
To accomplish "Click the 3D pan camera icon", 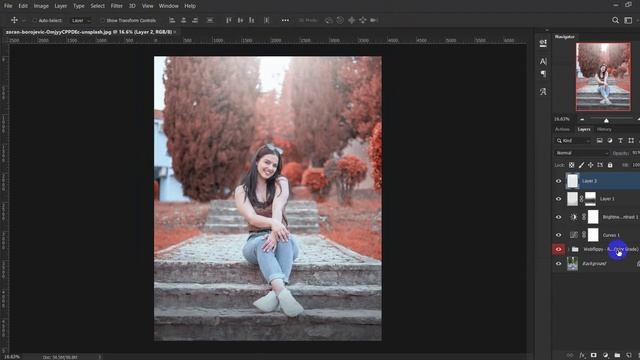I will [351, 20].
